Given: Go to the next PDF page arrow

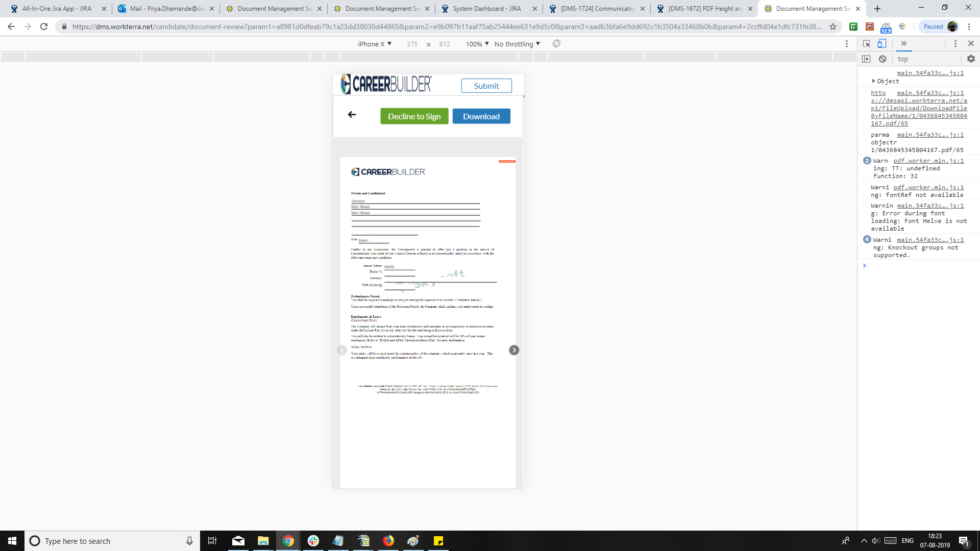Looking at the screenshot, I should (514, 350).
